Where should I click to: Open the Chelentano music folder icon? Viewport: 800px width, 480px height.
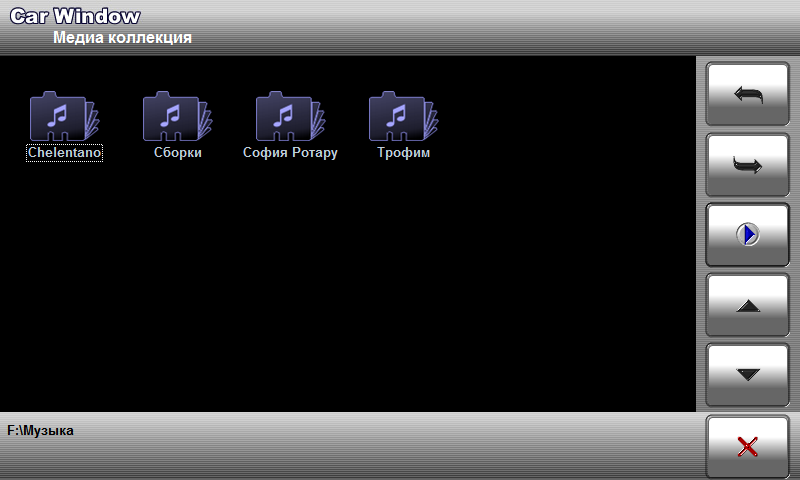pos(64,117)
